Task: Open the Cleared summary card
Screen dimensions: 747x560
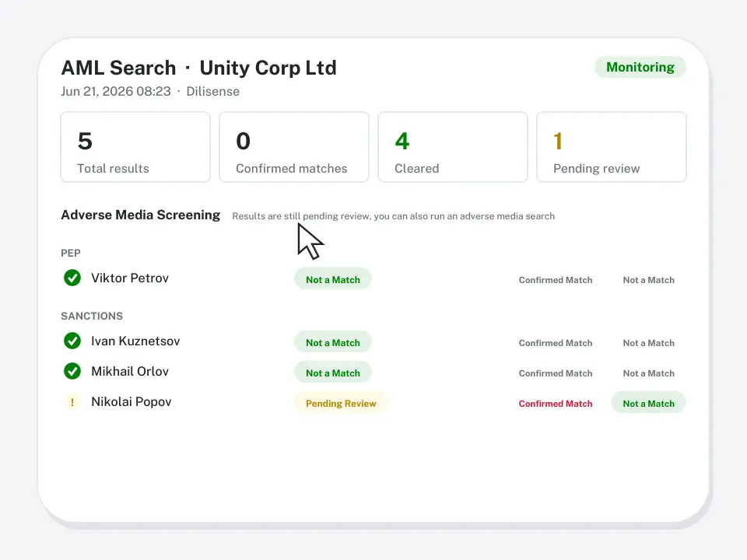Action: click(x=453, y=147)
